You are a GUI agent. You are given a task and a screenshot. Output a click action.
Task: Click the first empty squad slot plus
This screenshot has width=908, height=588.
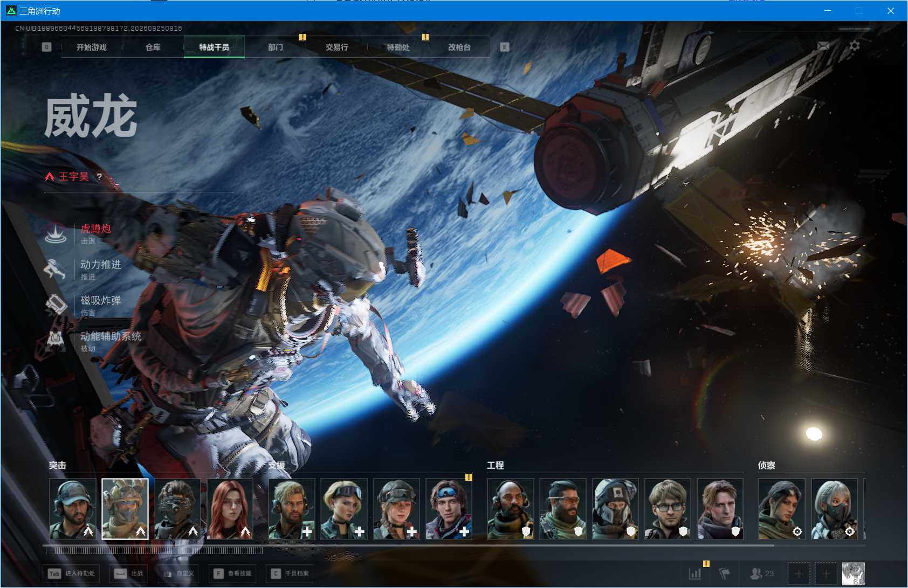coord(799,573)
